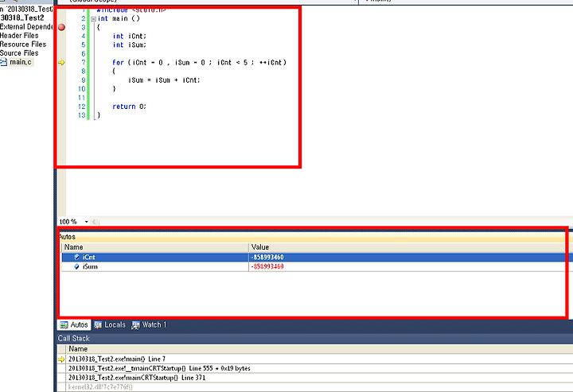Click the int iSum declaration line
Screen dimensions: 573x392
(x=130, y=45)
